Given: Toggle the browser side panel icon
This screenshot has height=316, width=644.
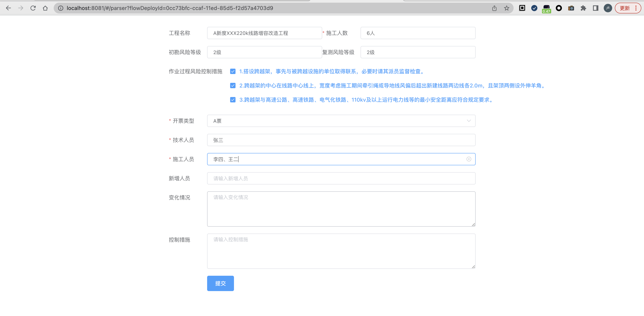Looking at the screenshot, I should click(x=595, y=8).
